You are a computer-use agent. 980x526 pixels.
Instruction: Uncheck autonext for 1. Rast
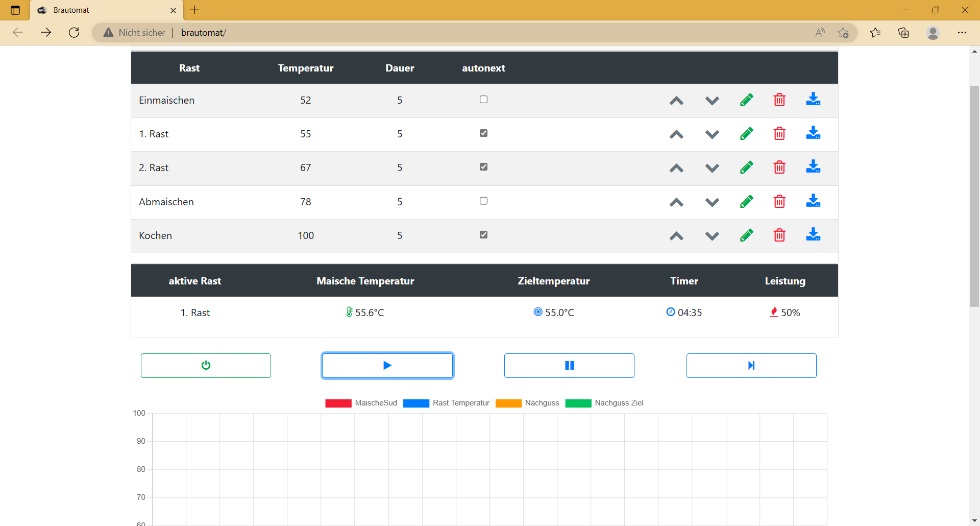tap(483, 133)
